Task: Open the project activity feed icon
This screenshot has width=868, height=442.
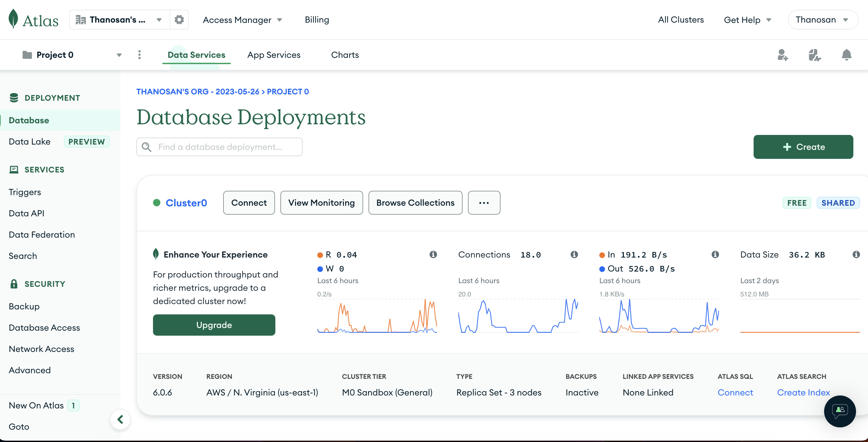Action: 814,55
